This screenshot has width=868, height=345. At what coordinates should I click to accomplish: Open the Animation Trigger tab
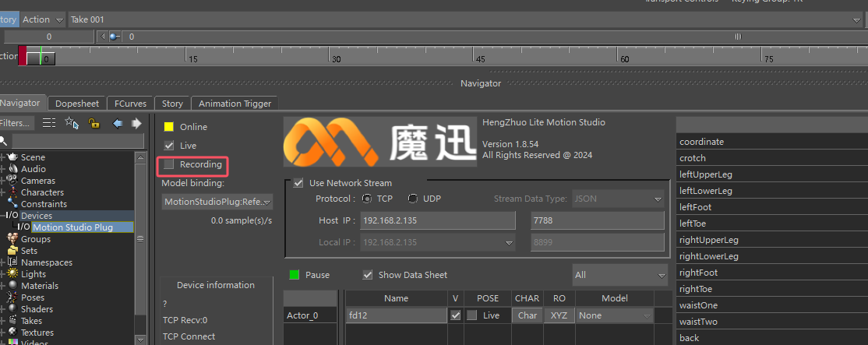235,104
